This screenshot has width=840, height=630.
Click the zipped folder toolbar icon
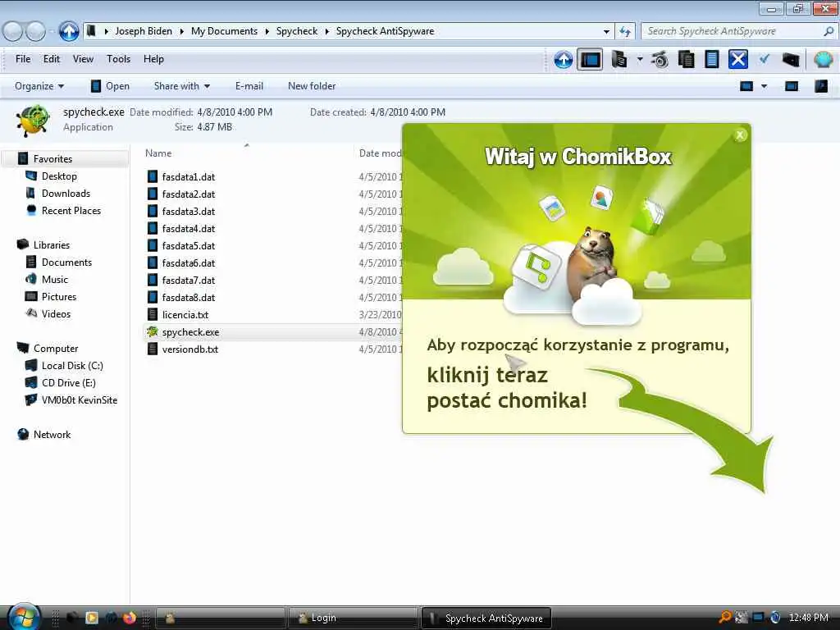pyautogui.click(x=619, y=59)
